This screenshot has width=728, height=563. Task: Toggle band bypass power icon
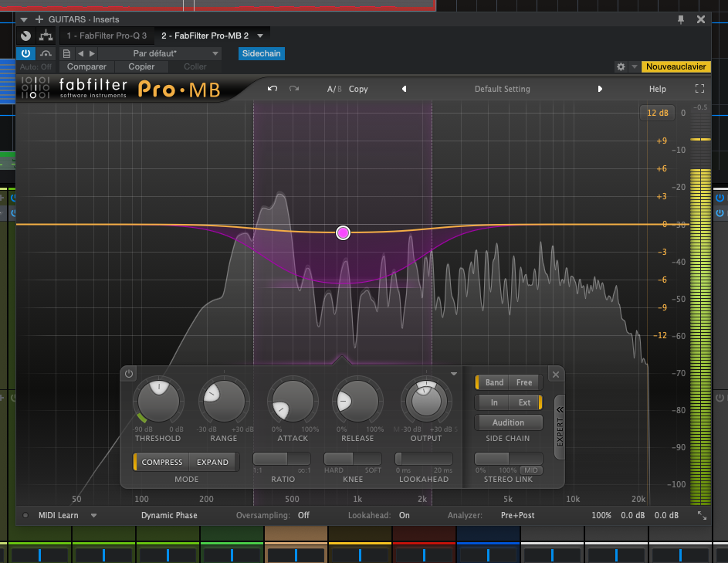point(129,374)
